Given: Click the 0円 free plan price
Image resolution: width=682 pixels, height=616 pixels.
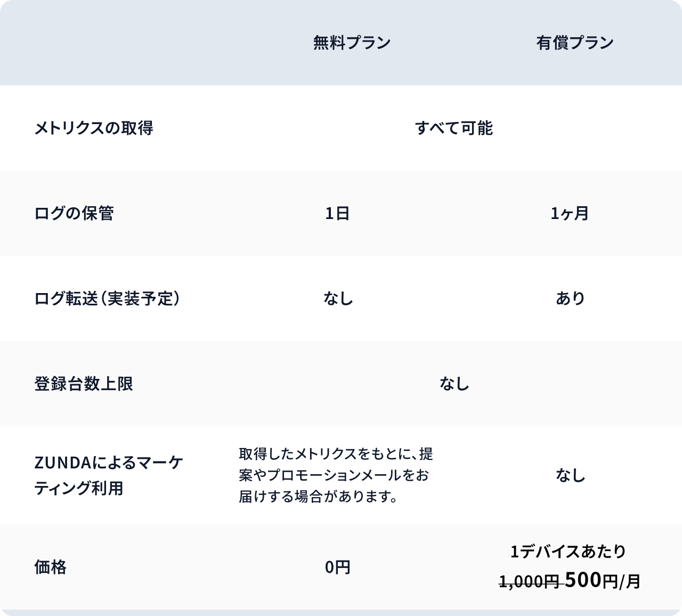Looking at the screenshot, I should point(338,568).
